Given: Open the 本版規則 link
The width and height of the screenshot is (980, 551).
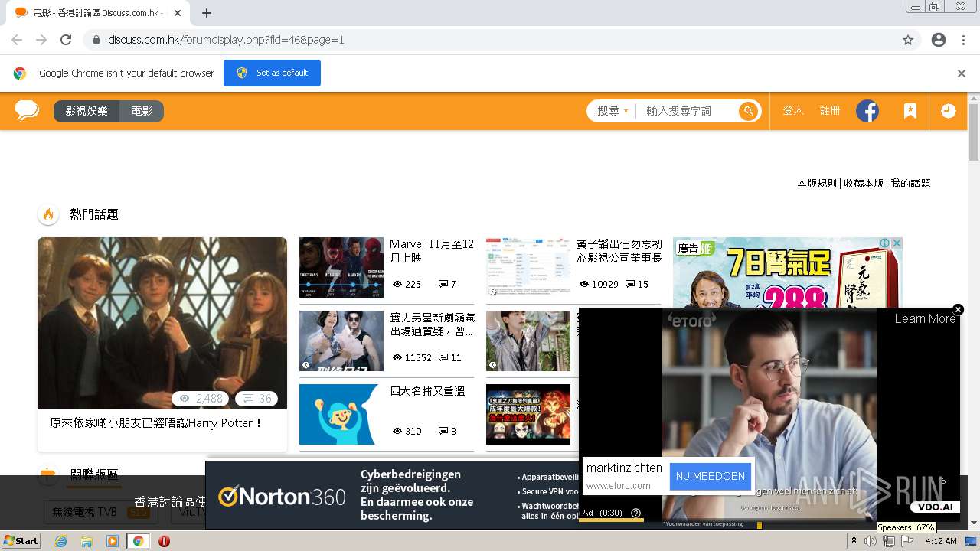Looking at the screenshot, I should point(817,184).
